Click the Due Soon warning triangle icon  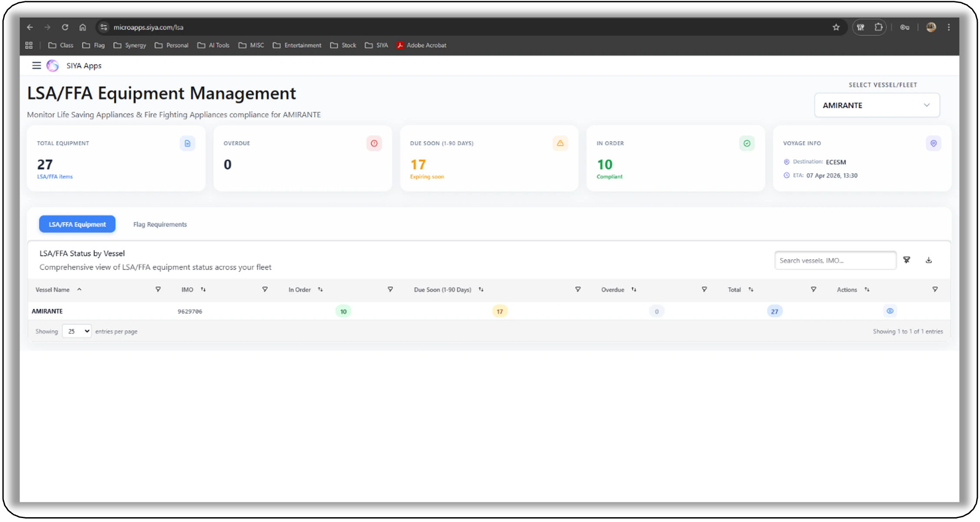[560, 144]
